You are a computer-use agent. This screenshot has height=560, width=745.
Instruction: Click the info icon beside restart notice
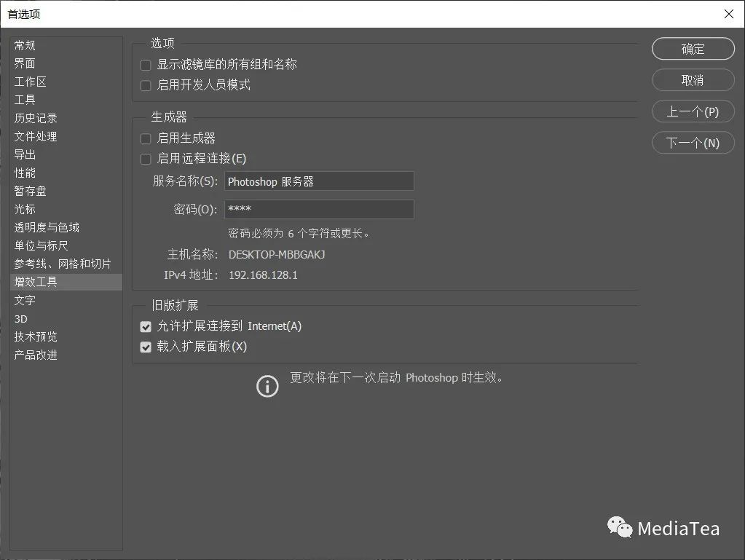pyautogui.click(x=267, y=386)
